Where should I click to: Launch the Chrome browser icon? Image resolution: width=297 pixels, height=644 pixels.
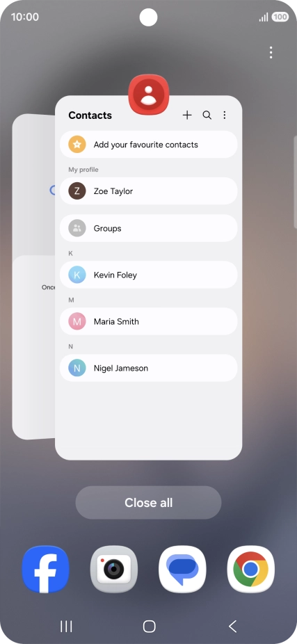250,569
